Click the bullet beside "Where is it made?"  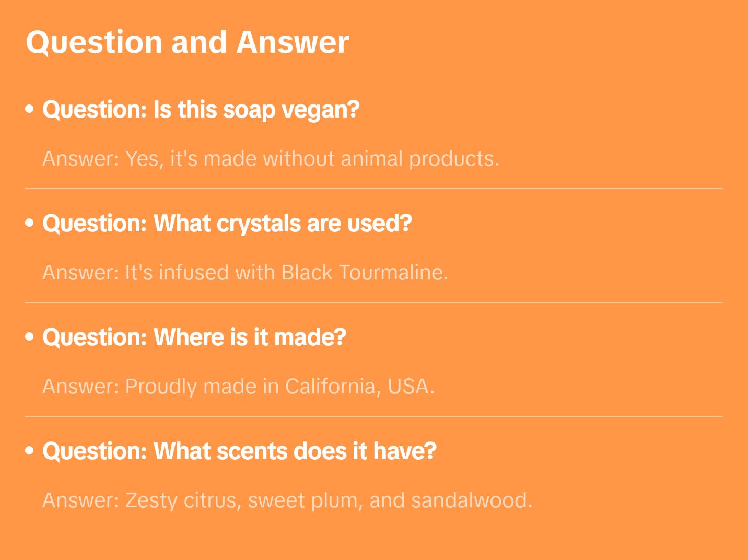pyautogui.click(x=30, y=337)
